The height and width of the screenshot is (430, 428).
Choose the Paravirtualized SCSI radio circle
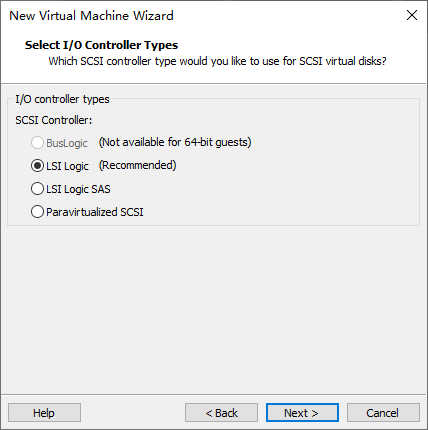37,212
